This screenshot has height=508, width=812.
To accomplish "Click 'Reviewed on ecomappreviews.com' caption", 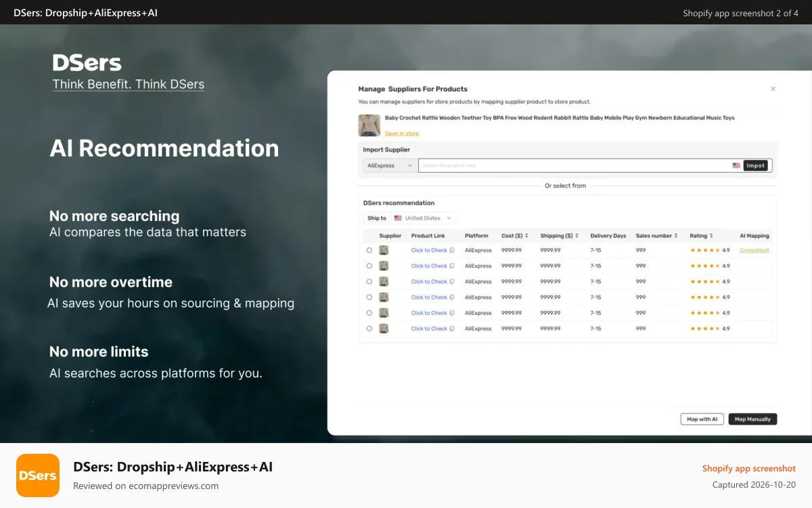I will pyautogui.click(x=145, y=486).
